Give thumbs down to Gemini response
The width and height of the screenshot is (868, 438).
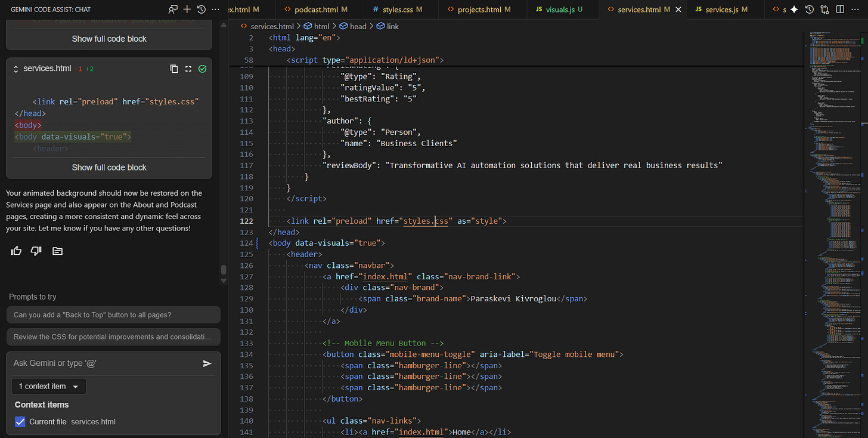click(36, 251)
